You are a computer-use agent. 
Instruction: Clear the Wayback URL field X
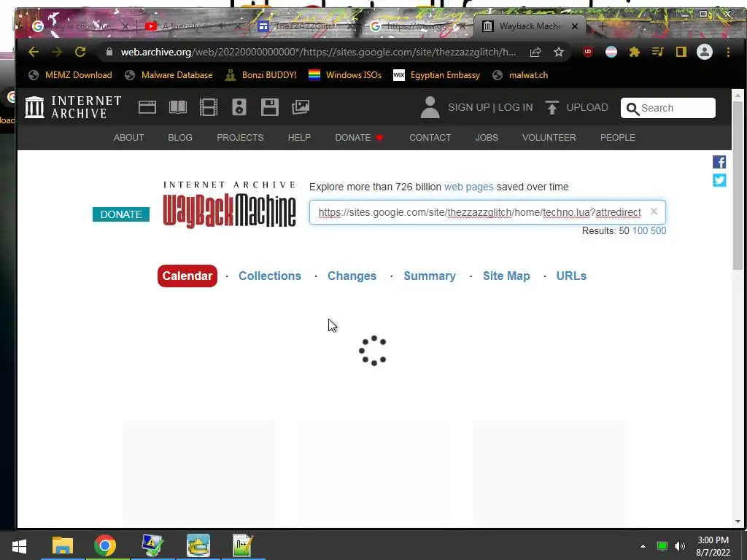point(654,211)
